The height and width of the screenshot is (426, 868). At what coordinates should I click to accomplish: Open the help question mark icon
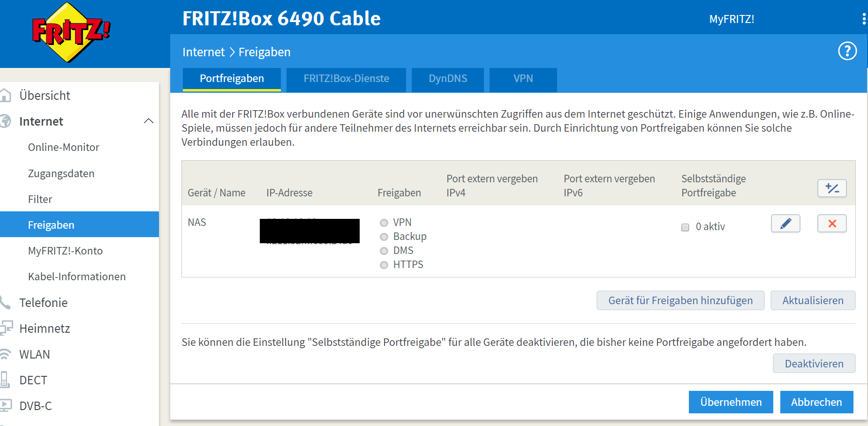coord(847,51)
